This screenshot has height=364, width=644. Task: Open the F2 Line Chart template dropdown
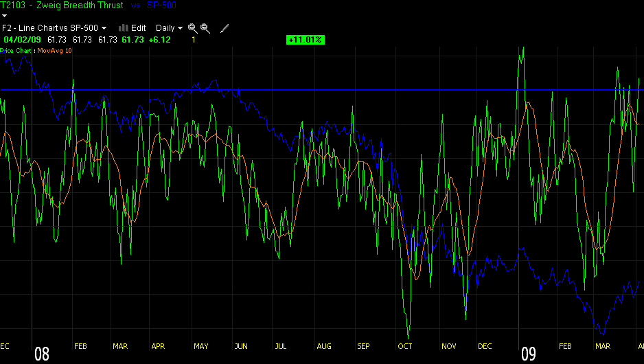54,28
